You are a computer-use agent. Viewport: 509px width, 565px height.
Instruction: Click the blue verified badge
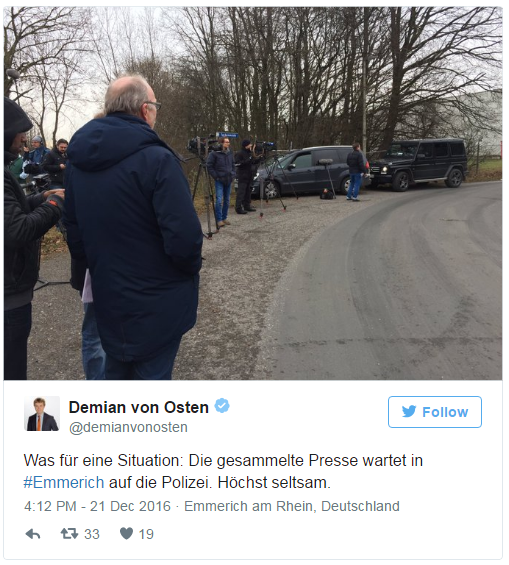click(x=222, y=406)
